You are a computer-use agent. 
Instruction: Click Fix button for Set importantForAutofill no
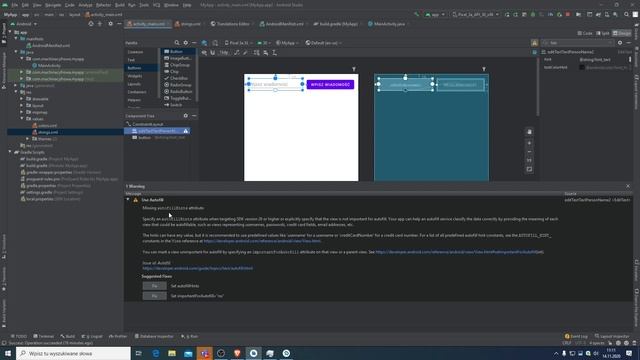point(154,296)
